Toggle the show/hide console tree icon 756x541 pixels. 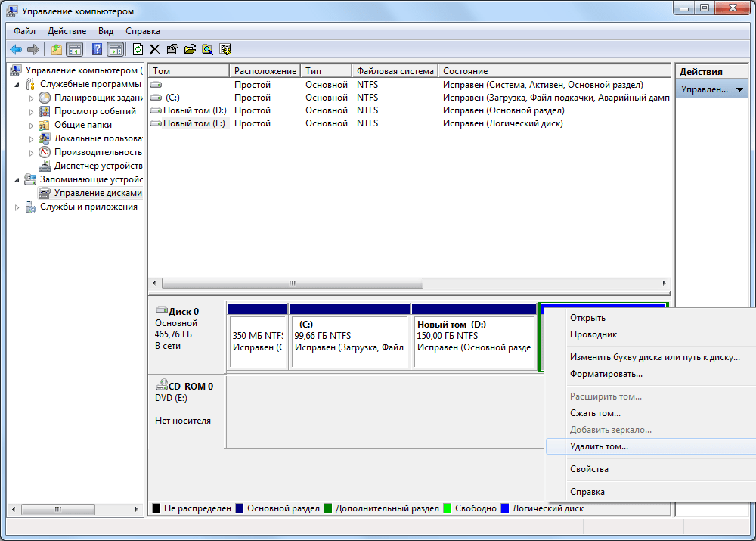[75, 49]
